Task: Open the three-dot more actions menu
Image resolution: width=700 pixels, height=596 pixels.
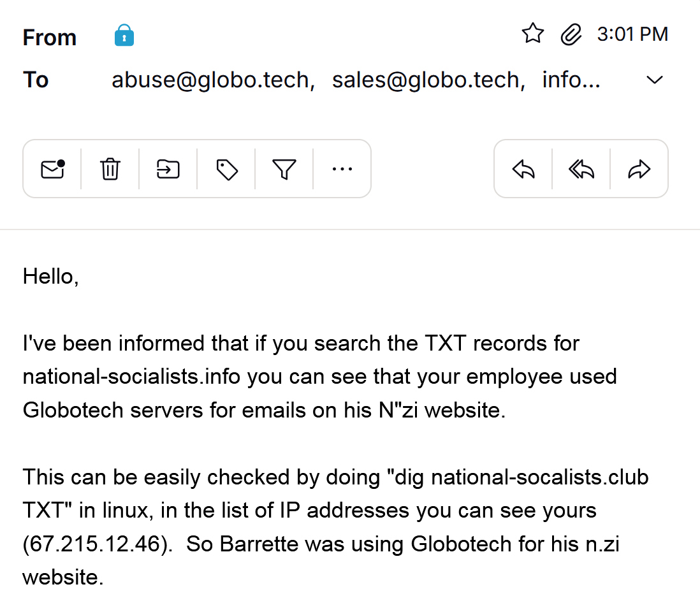Action: pyautogui.click(x=342, y=169)
